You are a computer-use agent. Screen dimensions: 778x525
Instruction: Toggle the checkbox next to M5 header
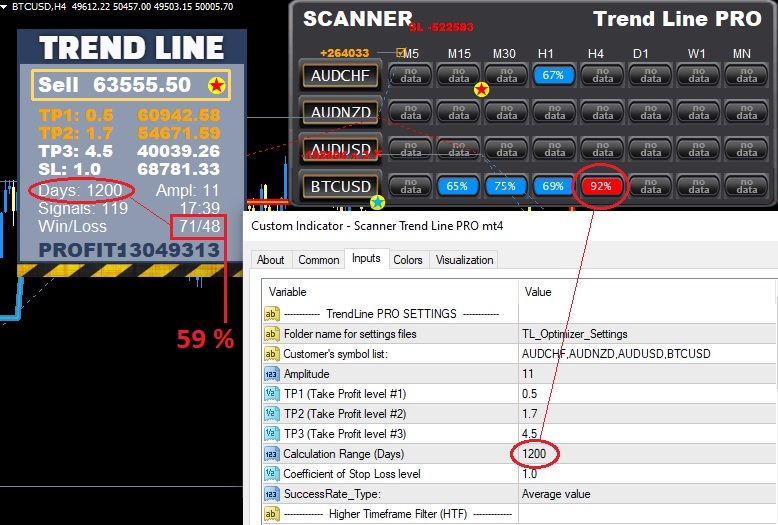coord(400,52)
